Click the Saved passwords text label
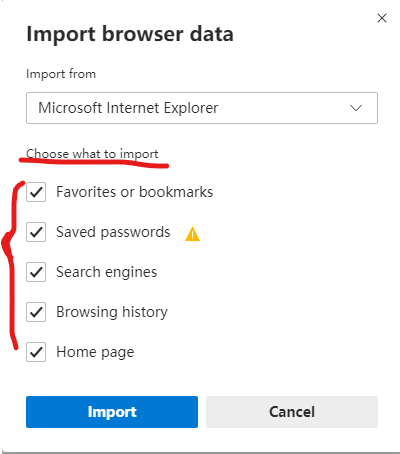 [113, 232]
